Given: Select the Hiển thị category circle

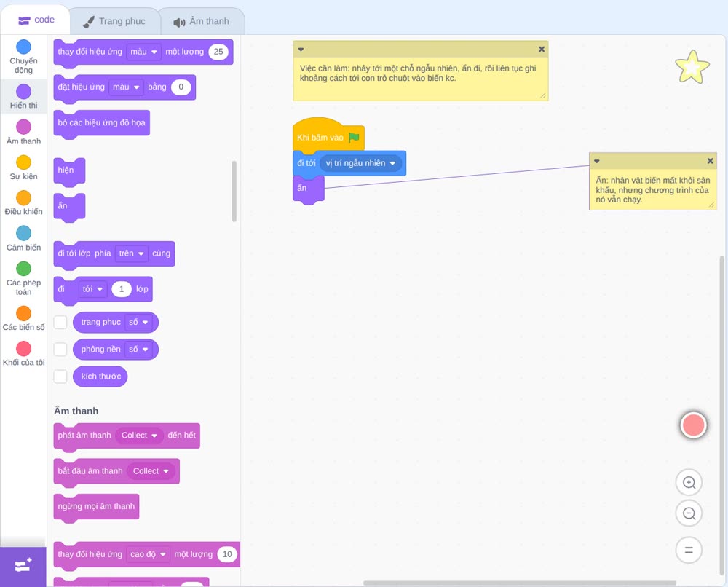Looking at the screenshot, I should (24, 92).
